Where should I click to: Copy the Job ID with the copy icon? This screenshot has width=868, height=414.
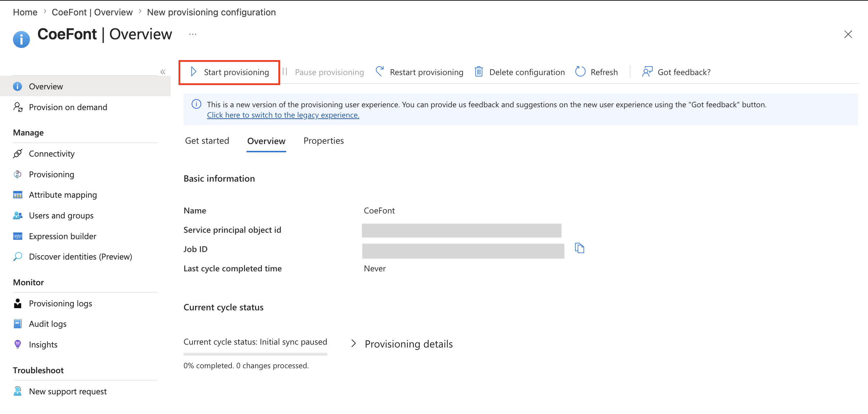pos(579,248)
